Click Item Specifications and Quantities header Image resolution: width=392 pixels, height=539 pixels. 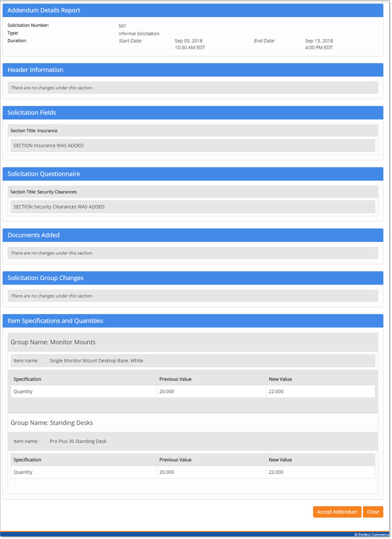click(193, 321)
